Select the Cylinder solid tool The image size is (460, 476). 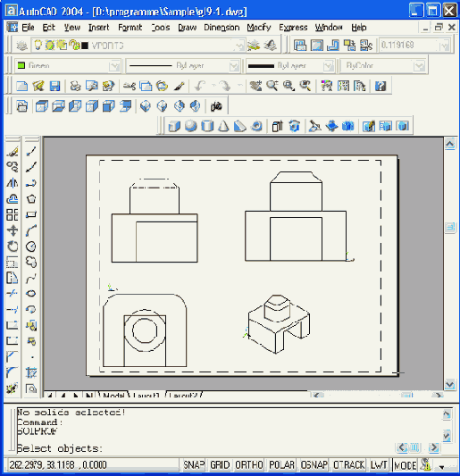click(207, 126)
